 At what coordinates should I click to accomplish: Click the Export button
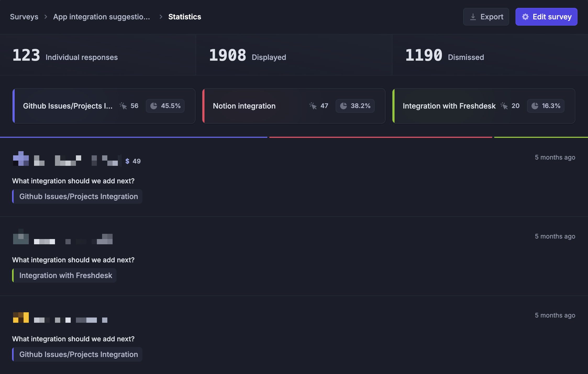coord(486,17)
